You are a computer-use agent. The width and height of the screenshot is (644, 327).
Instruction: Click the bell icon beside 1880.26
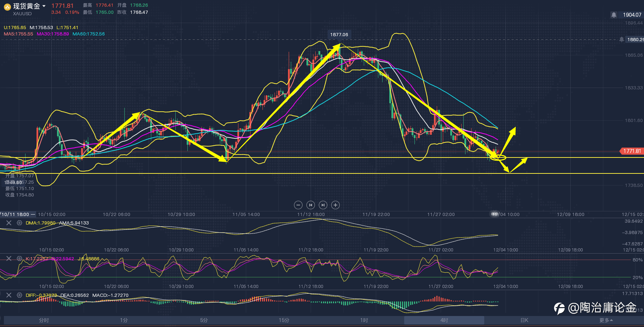[622, 39]
